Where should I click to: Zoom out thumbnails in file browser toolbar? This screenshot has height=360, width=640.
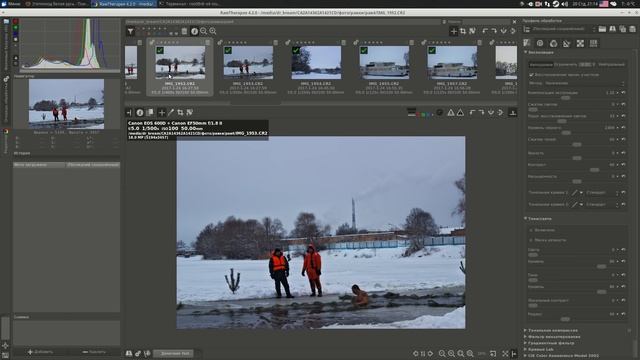204,31
